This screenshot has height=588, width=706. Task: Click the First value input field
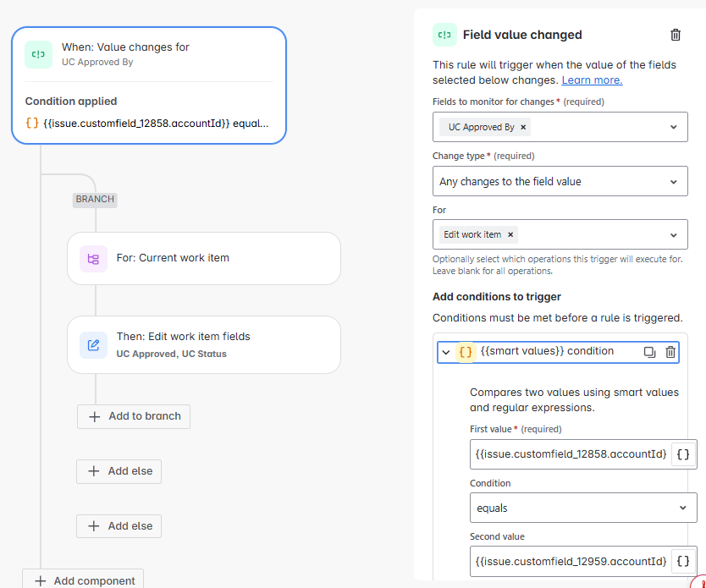click(x=571, y=454)
